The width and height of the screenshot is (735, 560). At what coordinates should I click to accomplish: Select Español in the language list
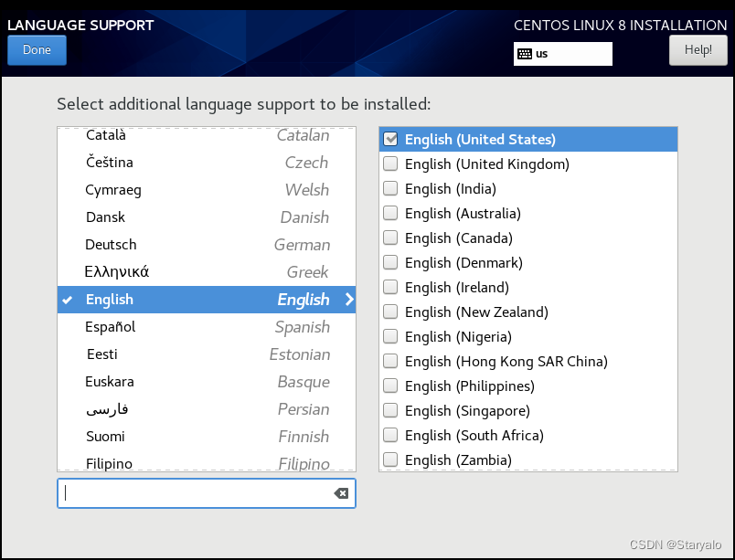pyautogui.click(x=207, y=327)
